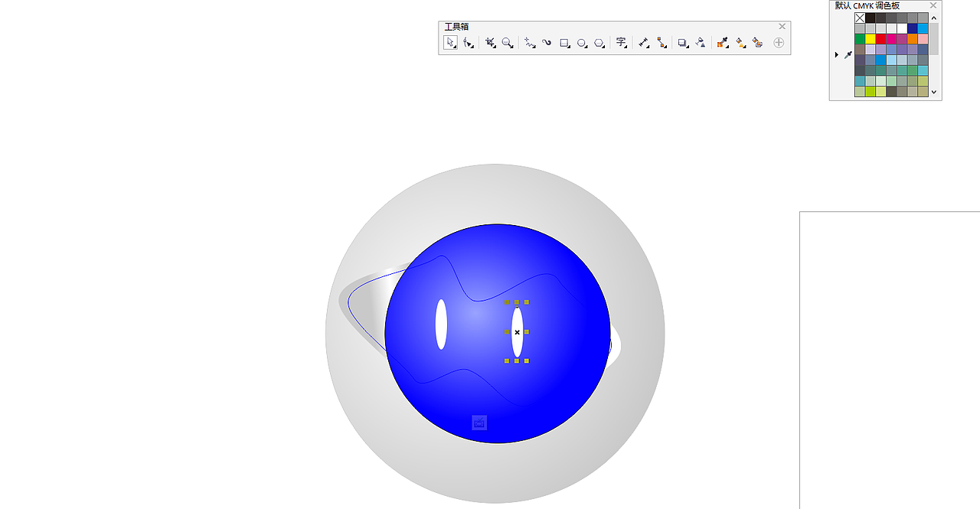
Task: Choose the Smart Fill tool
Action: click(758, 43)
